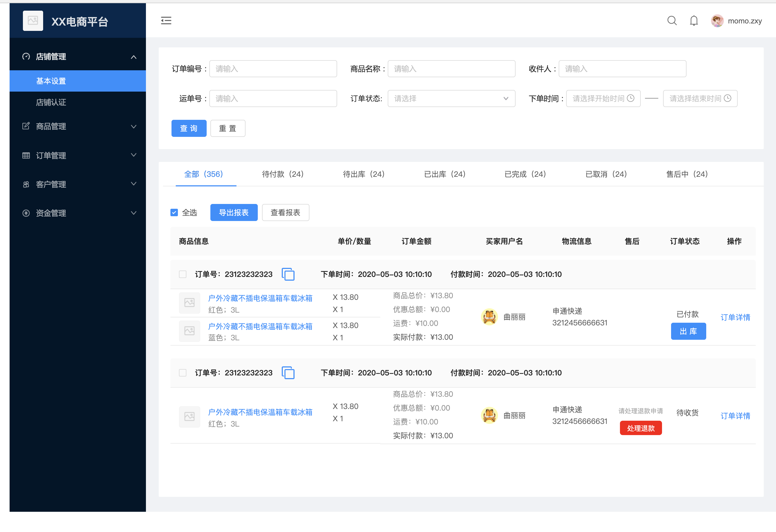Image resolution: width=776 pixels, height=532 pixels.
Task: Click the red 处理退款 button
Action: pos(641,428)
